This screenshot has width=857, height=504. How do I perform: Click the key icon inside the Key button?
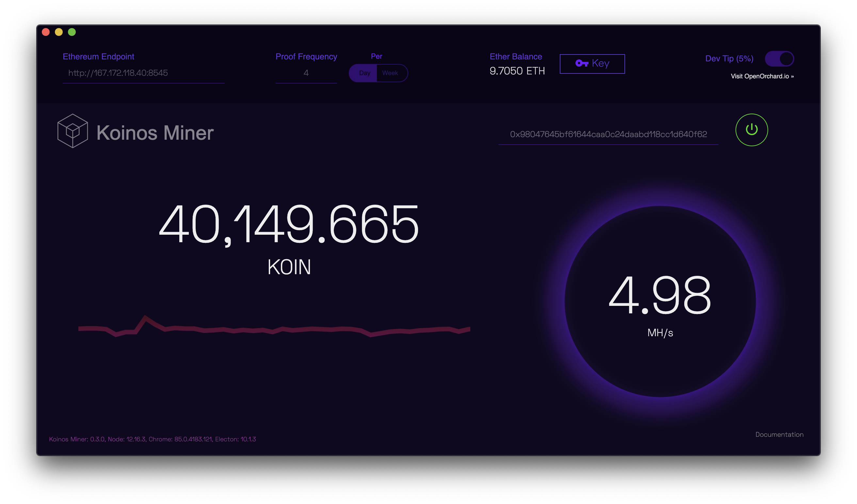[x=583, y=63]
